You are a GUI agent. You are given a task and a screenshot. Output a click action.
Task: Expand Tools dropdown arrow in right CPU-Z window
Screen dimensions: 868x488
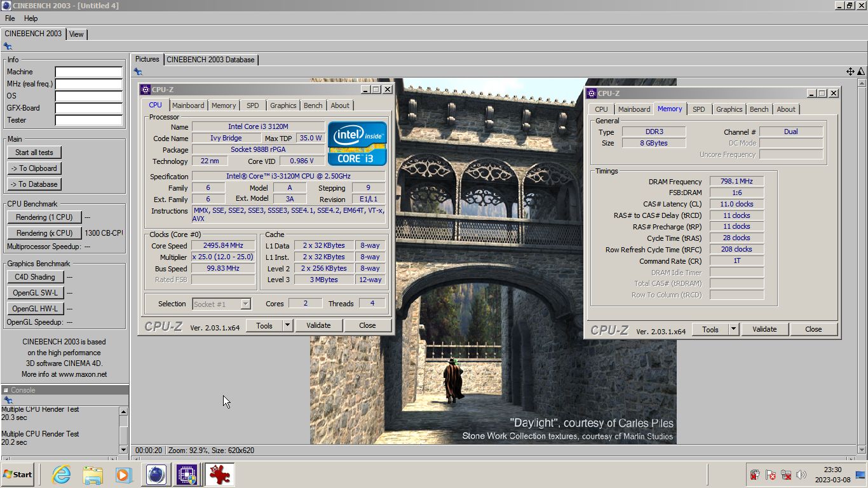[733, 329]
